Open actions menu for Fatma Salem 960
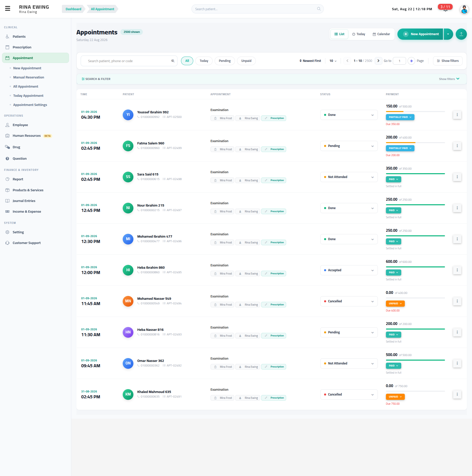The image size is (472, 476). pyautogui.click(x=457, y=146)
